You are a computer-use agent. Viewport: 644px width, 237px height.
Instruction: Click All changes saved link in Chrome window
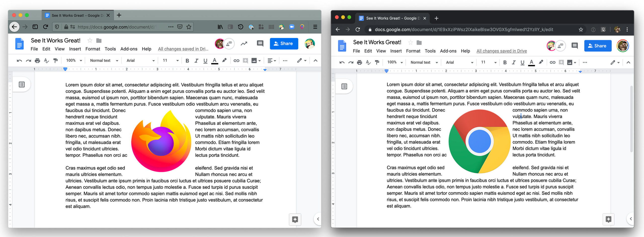click(x=502, y=51)
